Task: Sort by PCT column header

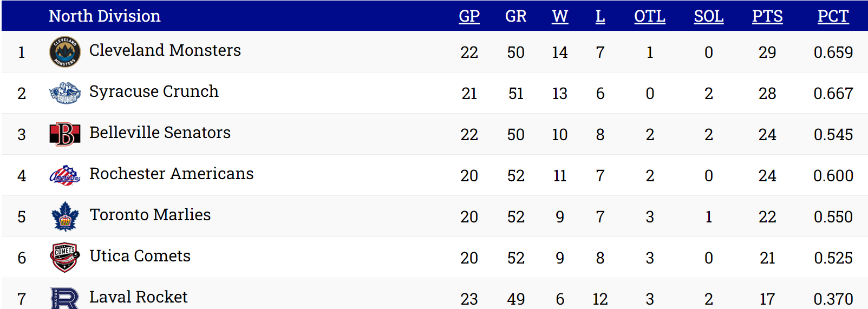Action: (x=833, y=16)
